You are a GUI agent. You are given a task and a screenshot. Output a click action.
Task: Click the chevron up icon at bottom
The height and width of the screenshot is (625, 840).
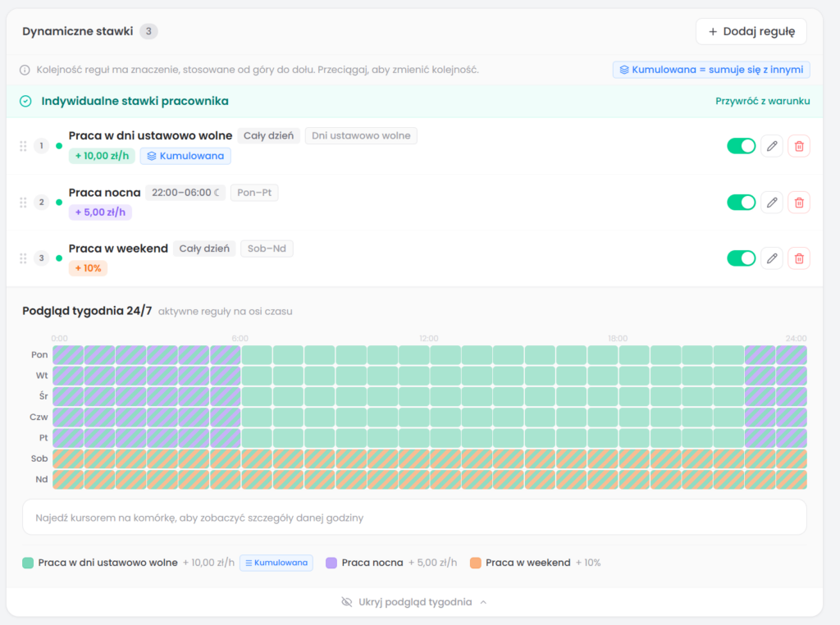[483, 602]
